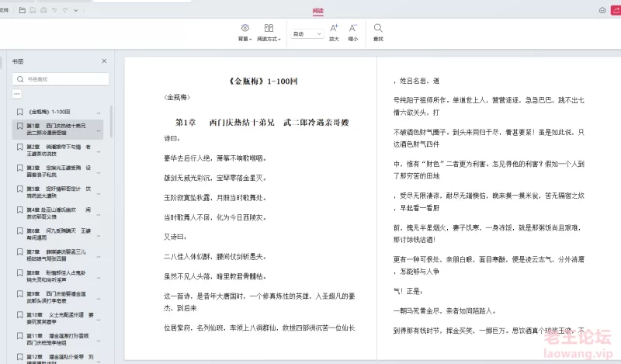Image resolution: width=621 pixels, height=364 pixels.
Task: Close the 书签 bookmark panel
Action: point(104,61)
